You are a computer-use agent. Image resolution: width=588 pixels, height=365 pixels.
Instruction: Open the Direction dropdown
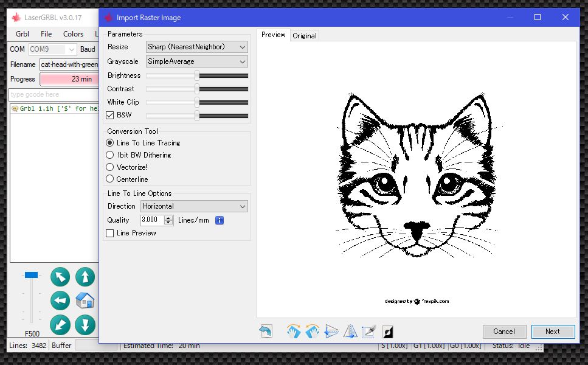(194, 206)
